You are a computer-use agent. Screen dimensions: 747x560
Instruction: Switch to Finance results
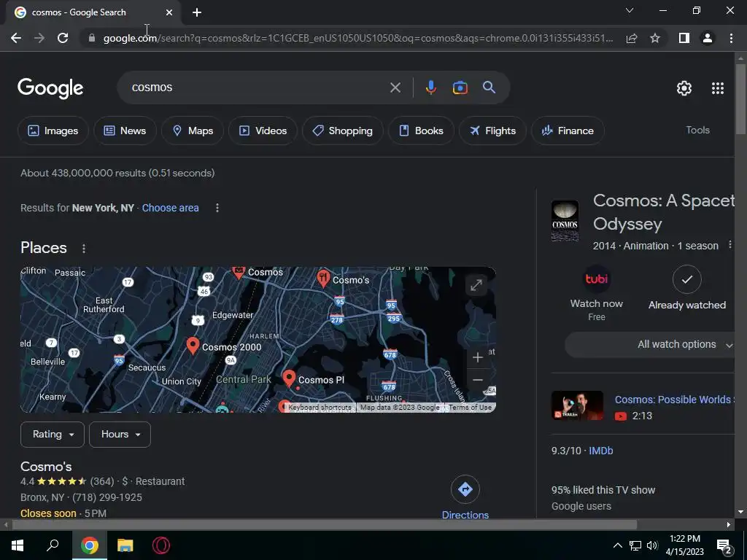click(568, 131)
